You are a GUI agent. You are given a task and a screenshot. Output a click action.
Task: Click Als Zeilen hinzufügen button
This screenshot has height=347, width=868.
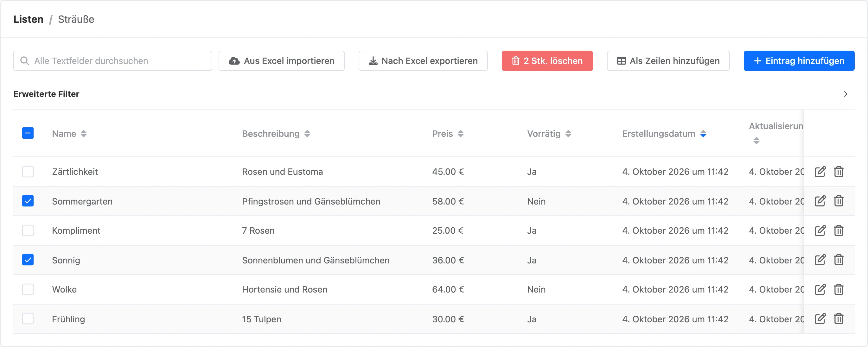coord(668,61)
